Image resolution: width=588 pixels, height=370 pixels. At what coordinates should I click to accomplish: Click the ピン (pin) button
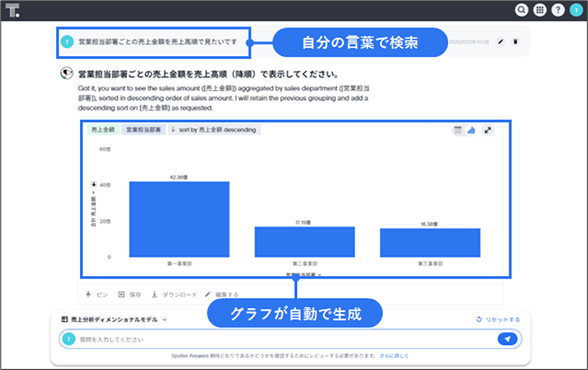[x=97, y=294]
